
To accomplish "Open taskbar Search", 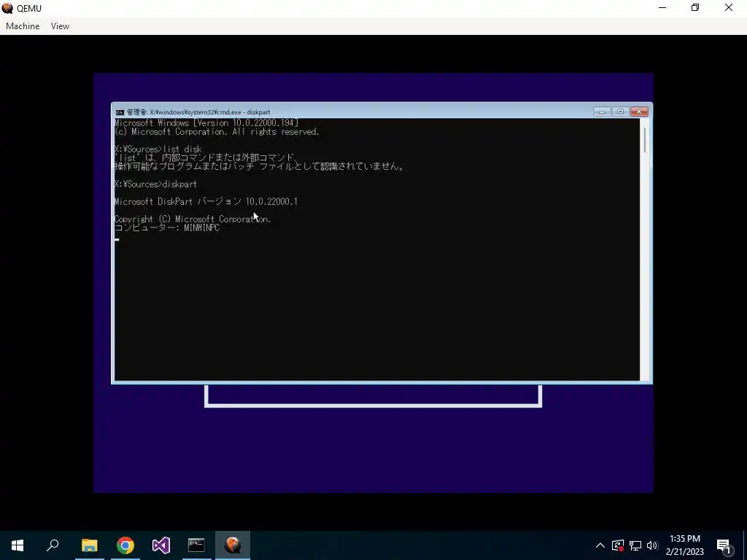I will (53, 545).
